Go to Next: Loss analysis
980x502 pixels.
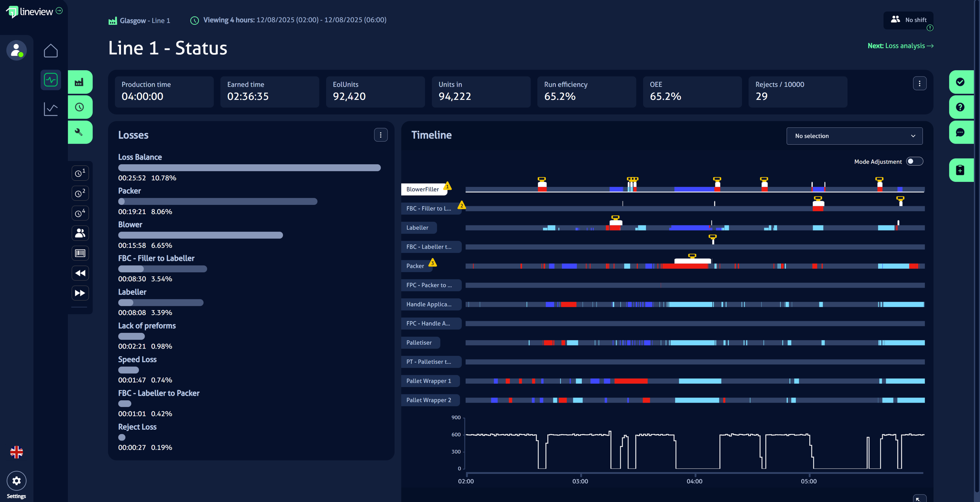coord(900,46)
